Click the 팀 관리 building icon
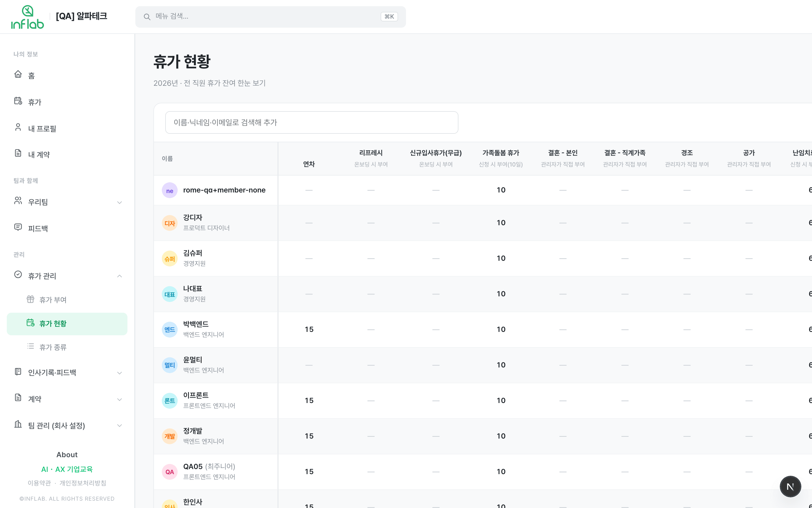The width and height of the screenshot is (812, 508). click(x=18, y=424)
